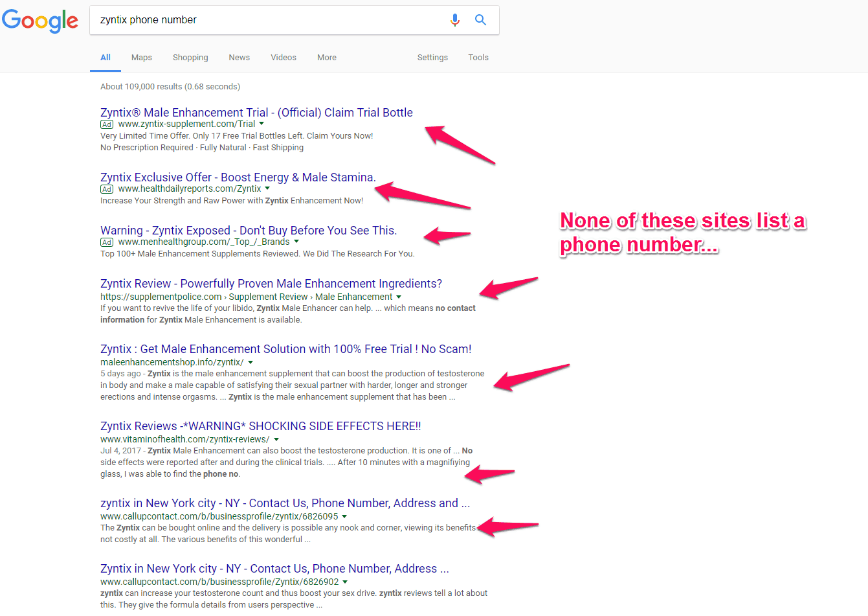Click URL ending in Zyntix/6826902

219,582
